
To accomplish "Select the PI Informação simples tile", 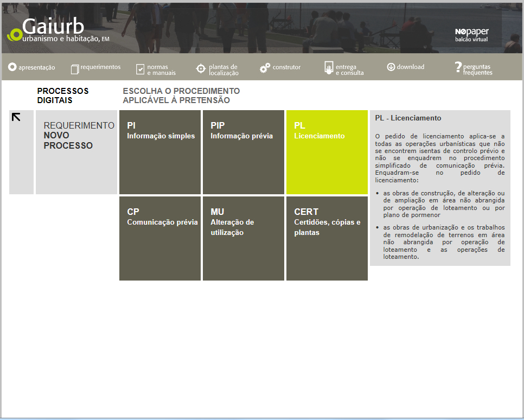I will tap(160, 152).
